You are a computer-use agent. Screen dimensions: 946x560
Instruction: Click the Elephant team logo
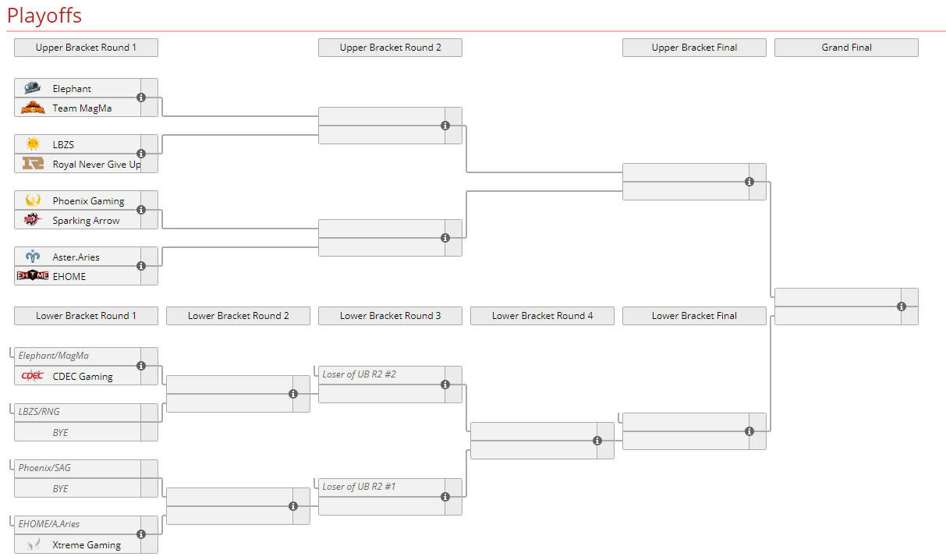point(33,88)
